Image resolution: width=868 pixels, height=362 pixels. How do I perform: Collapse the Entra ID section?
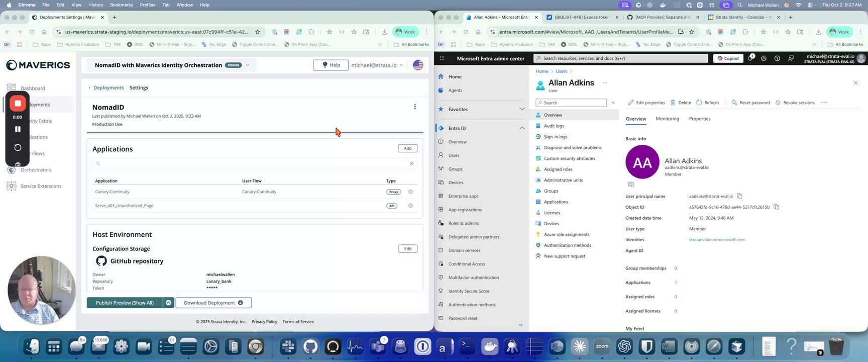[522, 128]
